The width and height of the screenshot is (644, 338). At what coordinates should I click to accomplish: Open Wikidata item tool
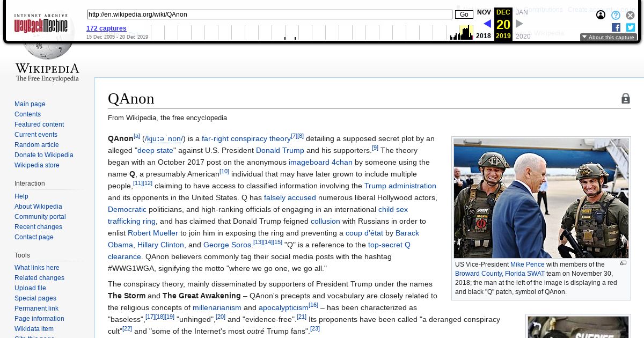34,329
